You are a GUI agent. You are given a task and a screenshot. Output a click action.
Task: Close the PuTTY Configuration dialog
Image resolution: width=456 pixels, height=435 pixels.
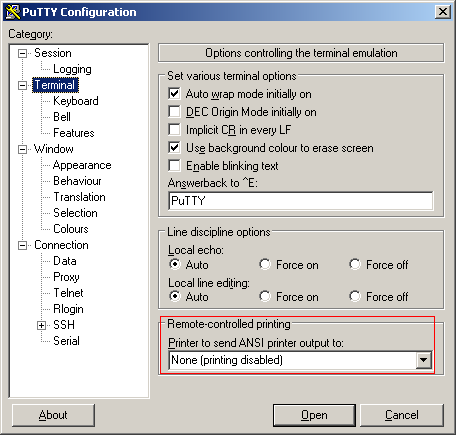pyautogui.click(x=443, y=12)
